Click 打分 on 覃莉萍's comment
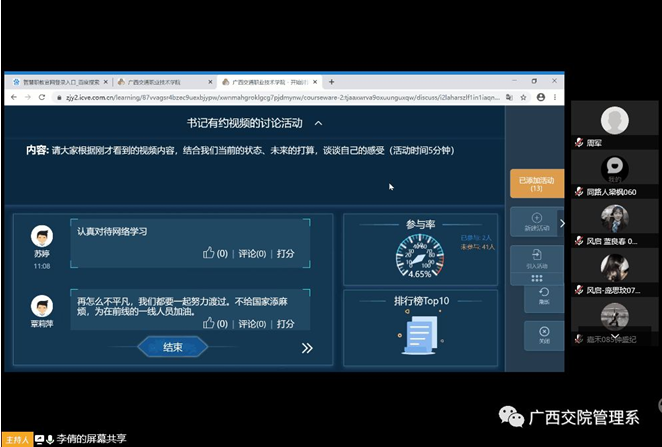 [285, 324]
